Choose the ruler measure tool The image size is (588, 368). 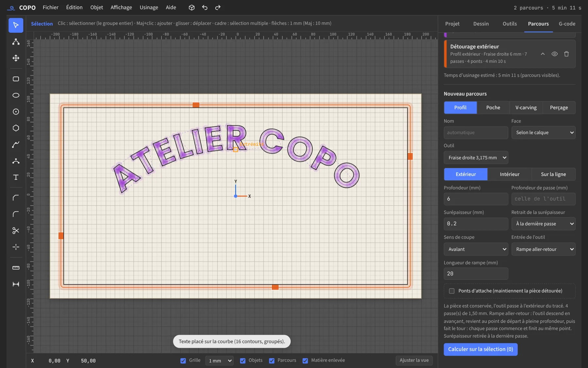click(16, 268)
